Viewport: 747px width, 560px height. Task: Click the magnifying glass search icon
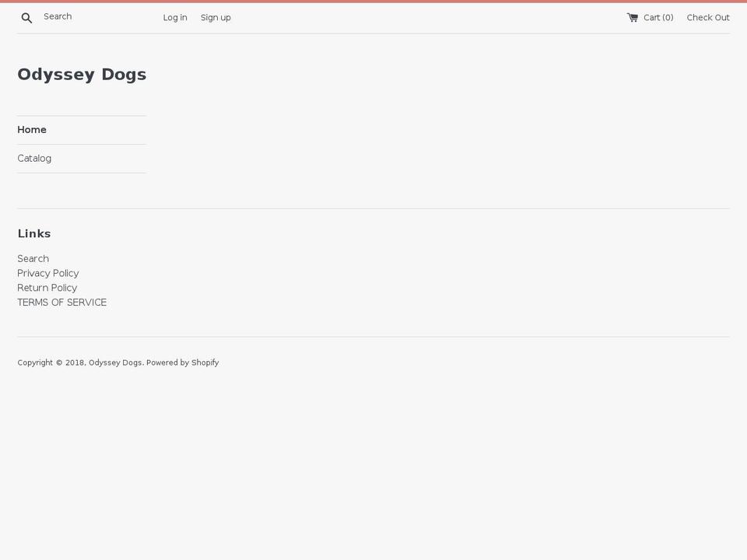(x=26, y=18)
